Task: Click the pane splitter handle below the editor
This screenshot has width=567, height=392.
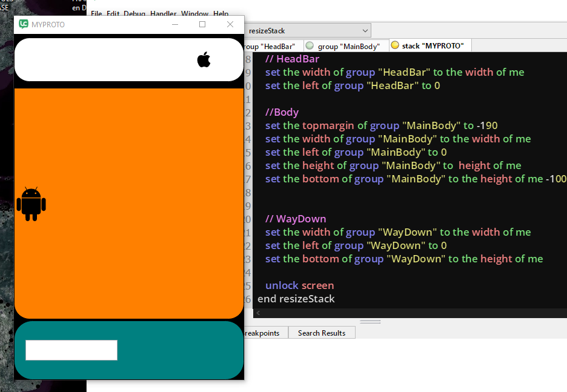Action: tap(370, 322)
